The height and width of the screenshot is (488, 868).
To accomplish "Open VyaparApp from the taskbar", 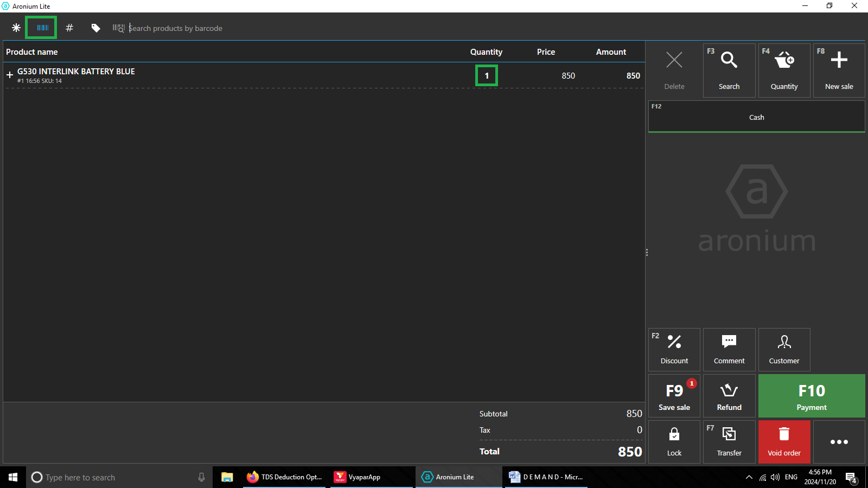I will point(358,477).
